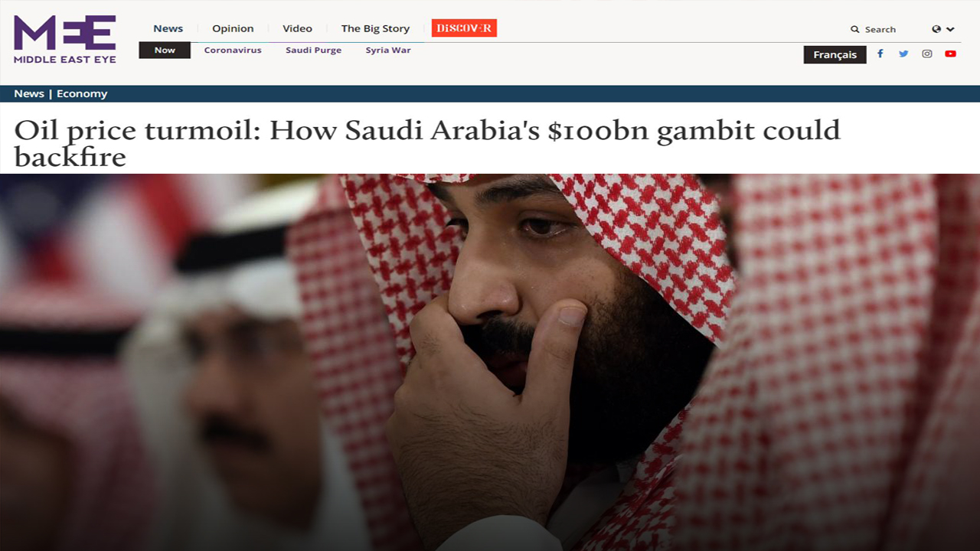Image resolution: width=980 pixels, height=551 pixels.
Task: Open the Coronavirus topic link
Action: (233, 51)
